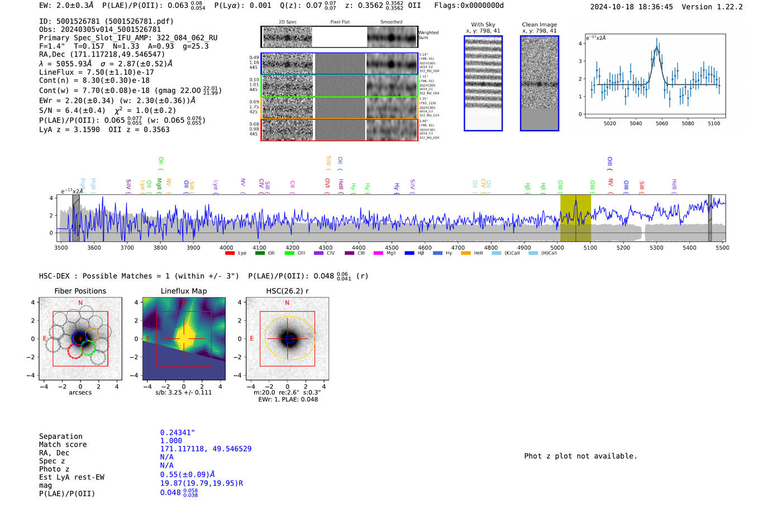Select the lime OIII legend swatch

[x=289, y=253]
